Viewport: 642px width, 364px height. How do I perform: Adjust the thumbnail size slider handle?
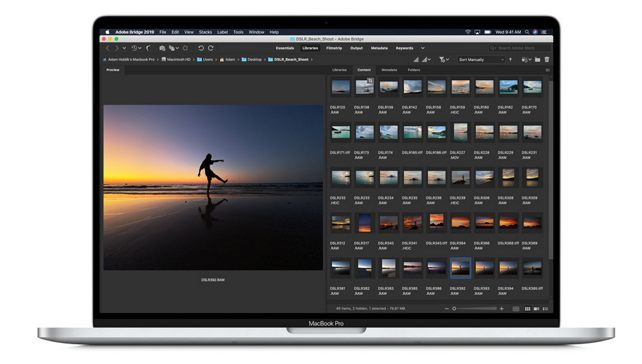(454, 309)
